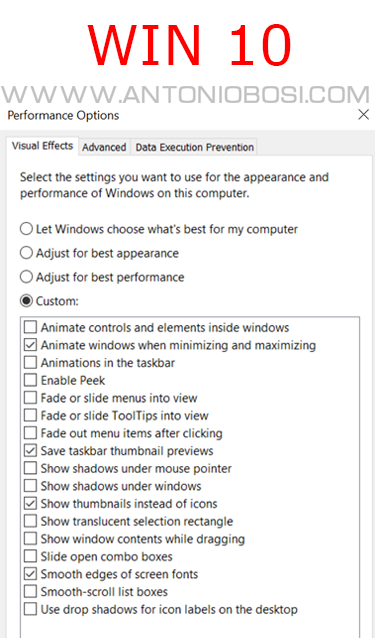The height and width of the screenshot is (638, 375).
Task: Choose Adjust for best performance
Action: pyautogui.click(x=26, y=277)
